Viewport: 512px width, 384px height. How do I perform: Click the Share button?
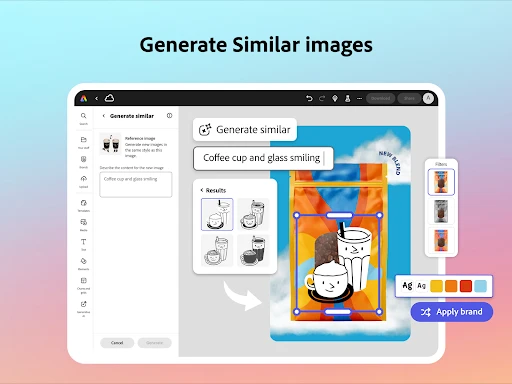(409, 98)
